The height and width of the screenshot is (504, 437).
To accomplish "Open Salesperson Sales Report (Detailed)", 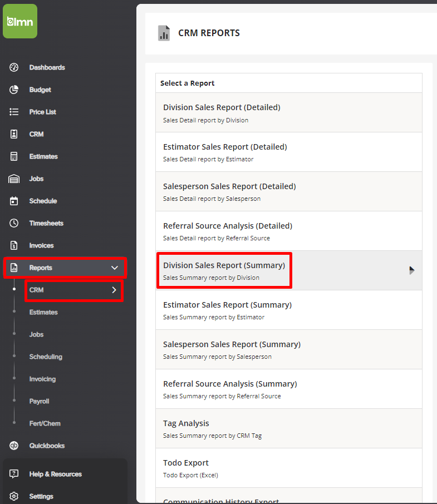I will 289,191.
